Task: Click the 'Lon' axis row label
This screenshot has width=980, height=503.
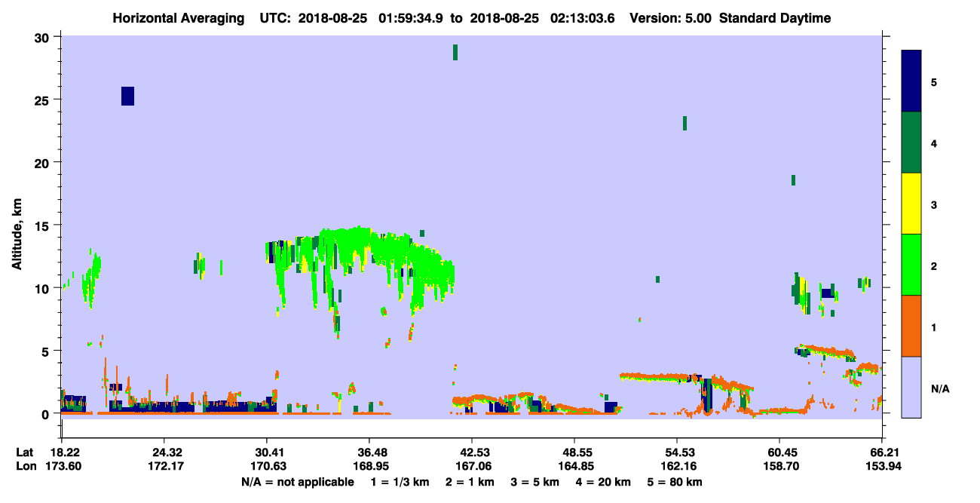Action: [x=26, y=466]
